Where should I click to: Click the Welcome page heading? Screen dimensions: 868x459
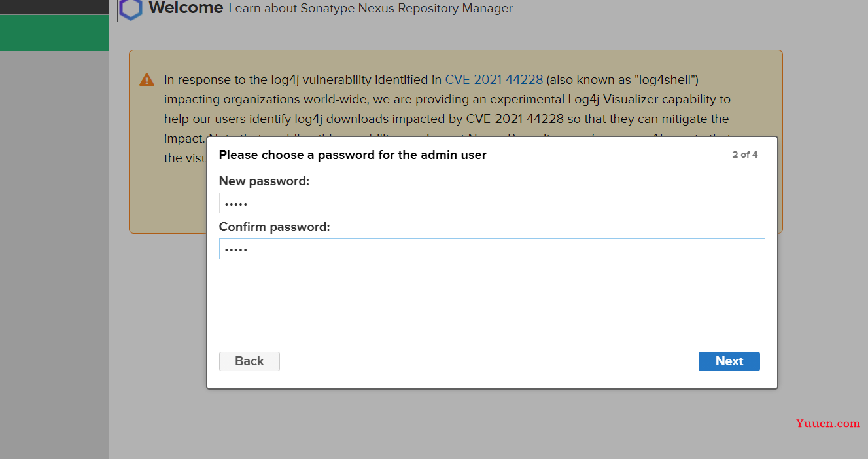click(186, 8)
